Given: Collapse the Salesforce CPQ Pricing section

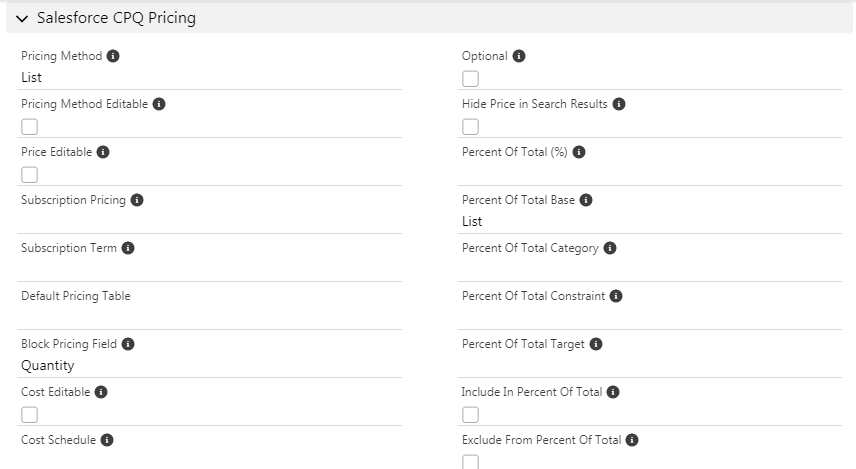Looking at the screenshot, I should click(x=22, y=18).
